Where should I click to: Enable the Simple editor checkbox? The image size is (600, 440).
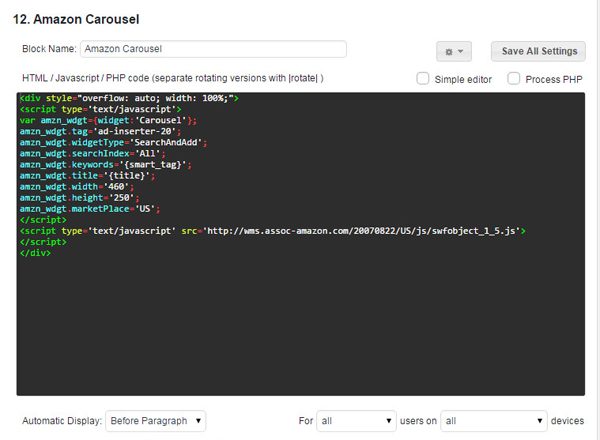click(422, 78)
